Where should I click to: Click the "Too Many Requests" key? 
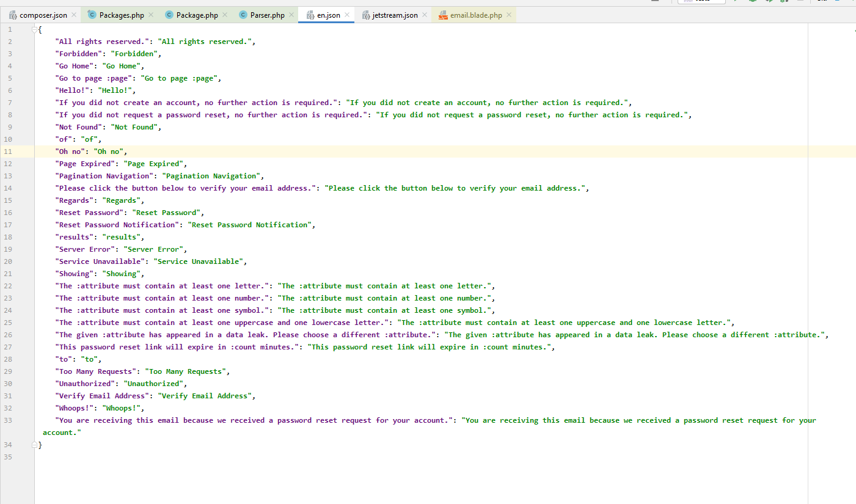point(96,371)
